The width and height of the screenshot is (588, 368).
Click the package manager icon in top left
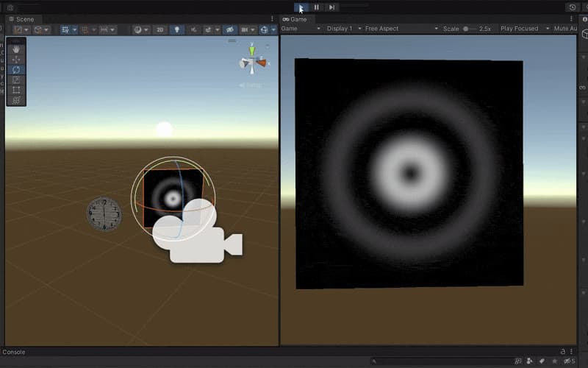[x=10, y=7]
